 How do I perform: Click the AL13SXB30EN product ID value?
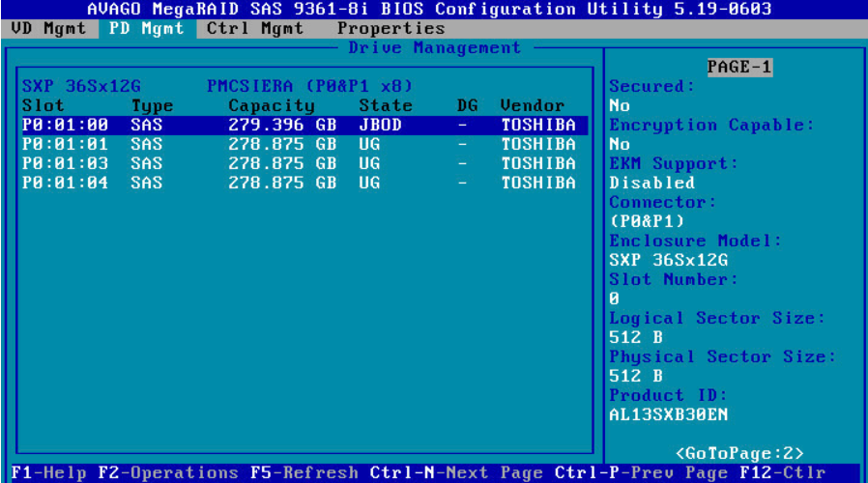(668, 415)
